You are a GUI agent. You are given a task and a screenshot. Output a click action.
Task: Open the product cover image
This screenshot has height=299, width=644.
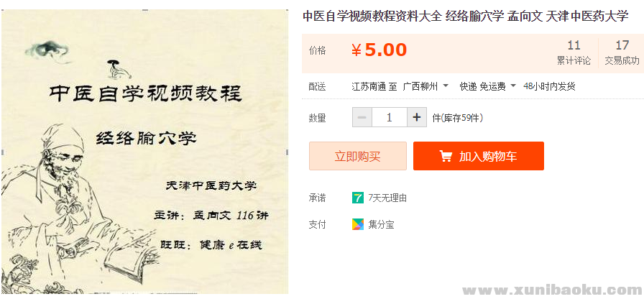pyautogui.click(x=145, y=151)
